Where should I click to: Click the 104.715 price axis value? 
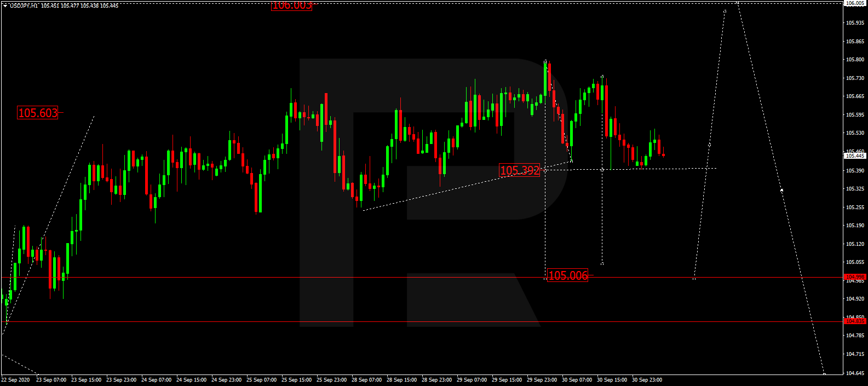pyautogui.click(x=855, y=354)
